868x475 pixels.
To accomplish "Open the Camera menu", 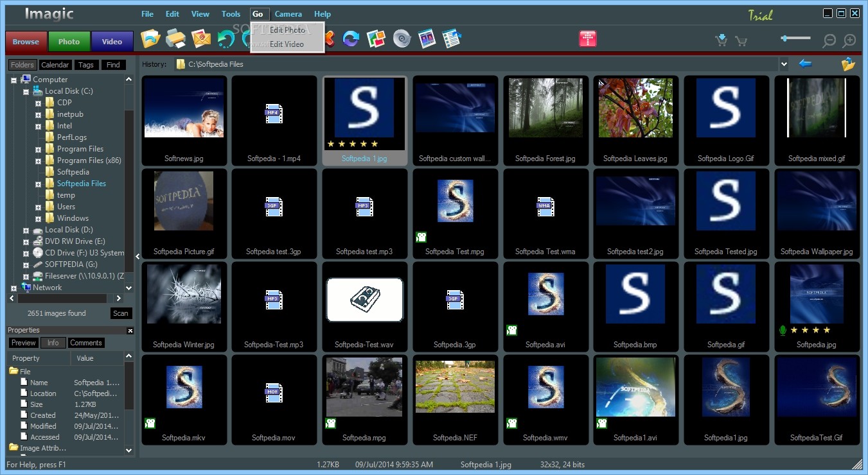I will pyautogui.click(x=288, y=13).
